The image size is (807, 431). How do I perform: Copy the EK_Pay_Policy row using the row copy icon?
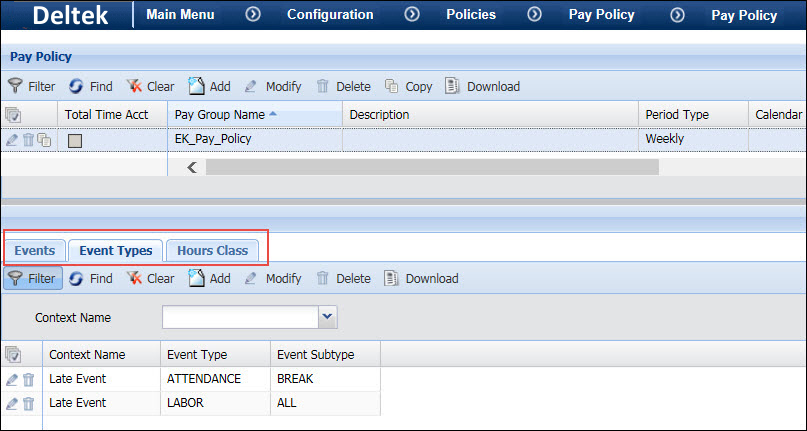[45, 140]
